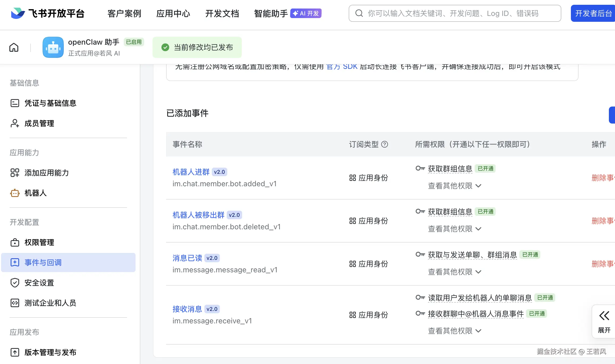Click the home icon in the app header
615x364 pixels.
[14, 48]
